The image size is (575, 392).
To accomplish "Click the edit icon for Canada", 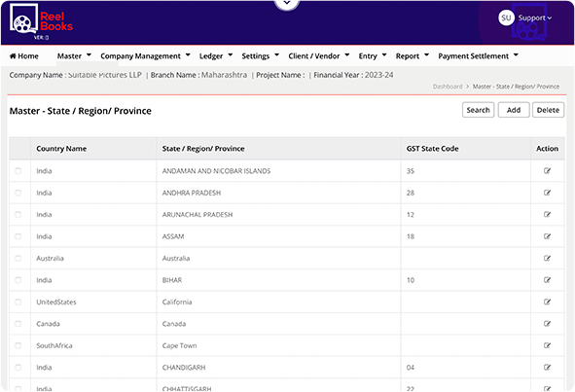I will 547,324.
